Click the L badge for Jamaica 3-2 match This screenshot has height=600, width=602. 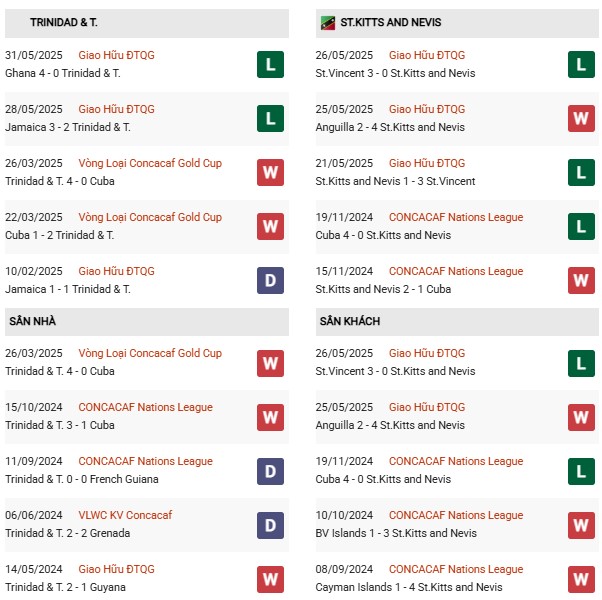270,119
